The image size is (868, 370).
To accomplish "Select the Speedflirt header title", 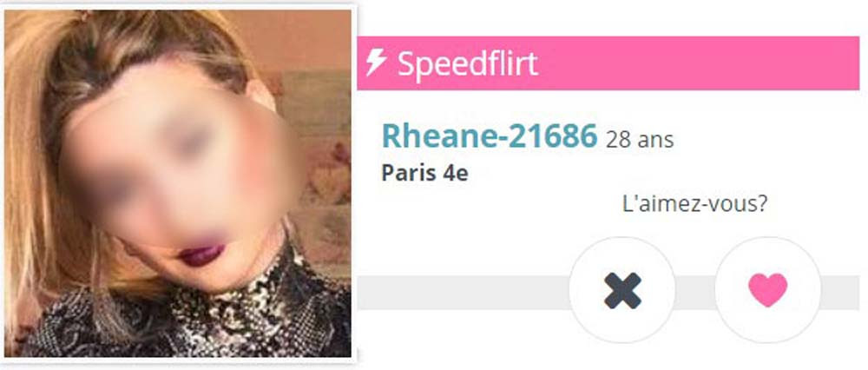I will 468,63.
